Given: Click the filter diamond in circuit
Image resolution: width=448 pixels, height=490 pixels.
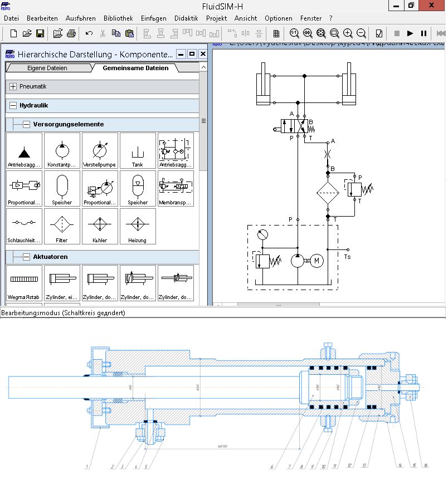Looking at the screenshot, I should tap(328, 193).
